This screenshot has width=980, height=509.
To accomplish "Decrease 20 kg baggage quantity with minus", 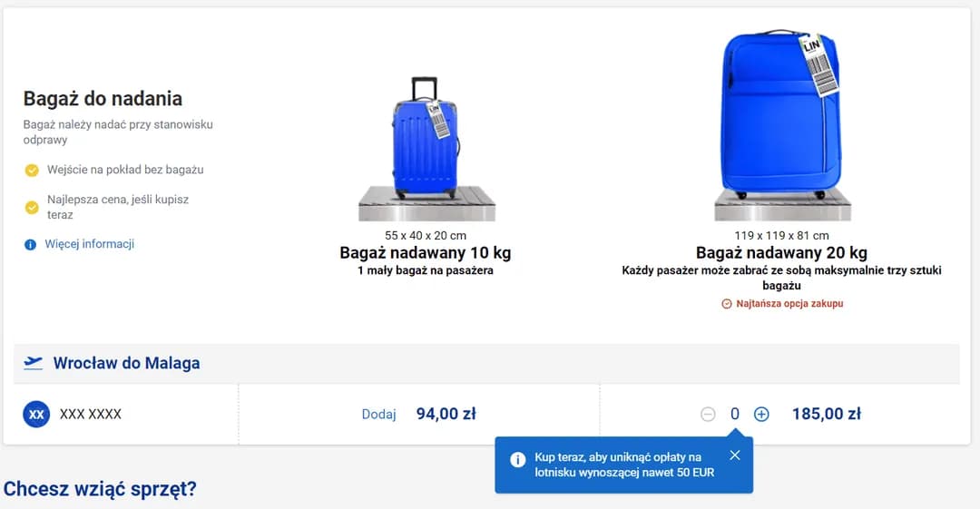I will coord(708,415).
